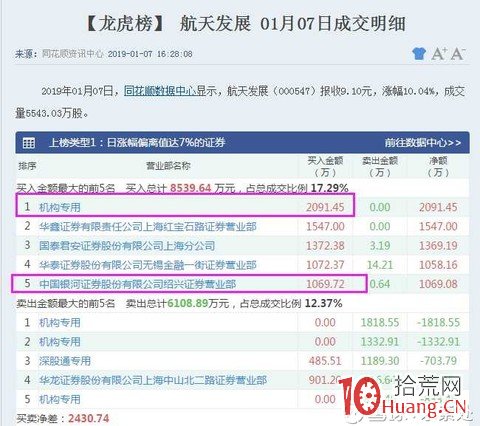Click buy amount 1547.00 cell
This screenshot has height=426, width=480.
325,227
